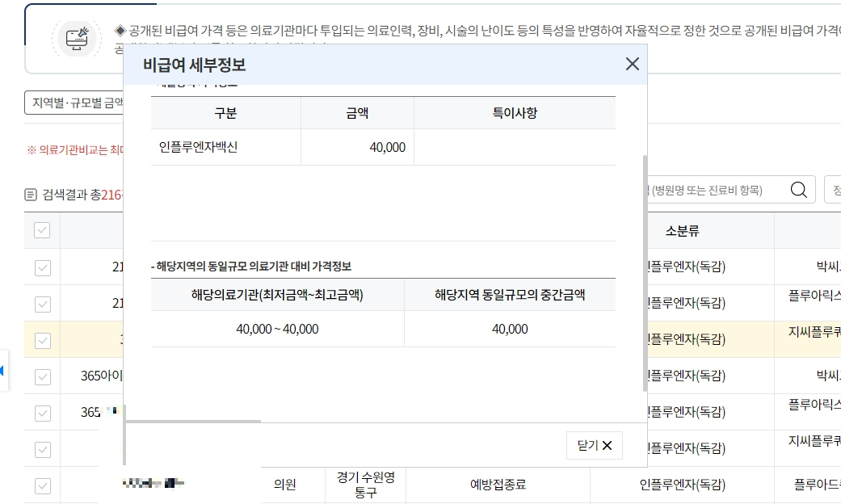
Task: Toggle checkbox in the 365아이 row
Action: (42, 377)
